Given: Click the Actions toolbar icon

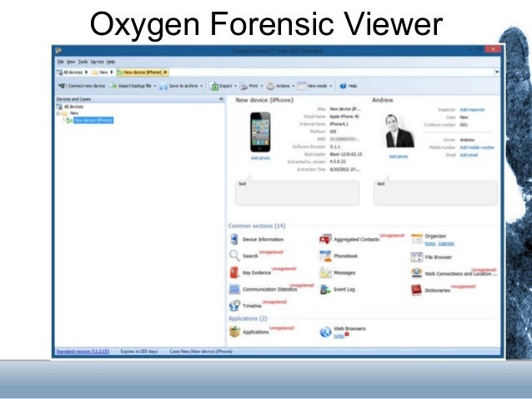Looking at the screenshot, I should 270,86.
